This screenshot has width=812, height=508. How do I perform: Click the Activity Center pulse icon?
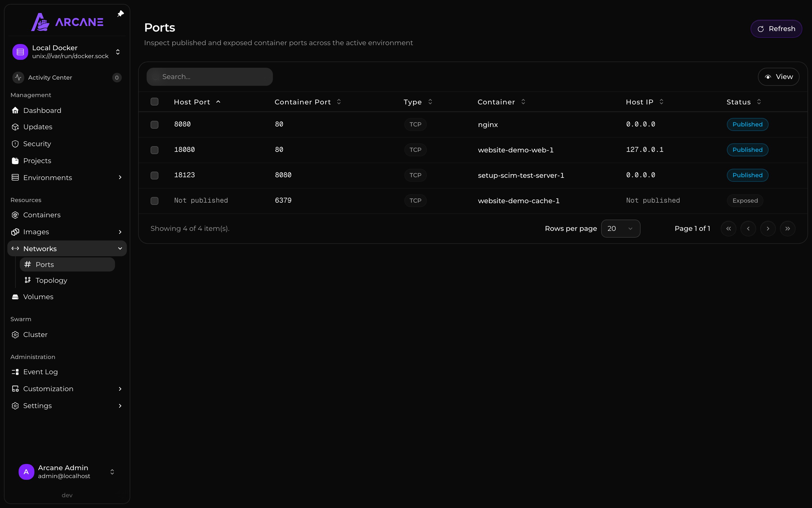coord(18,78)
